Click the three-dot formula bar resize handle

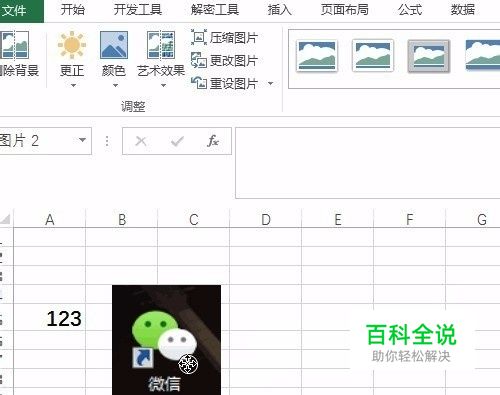(107, 141)
